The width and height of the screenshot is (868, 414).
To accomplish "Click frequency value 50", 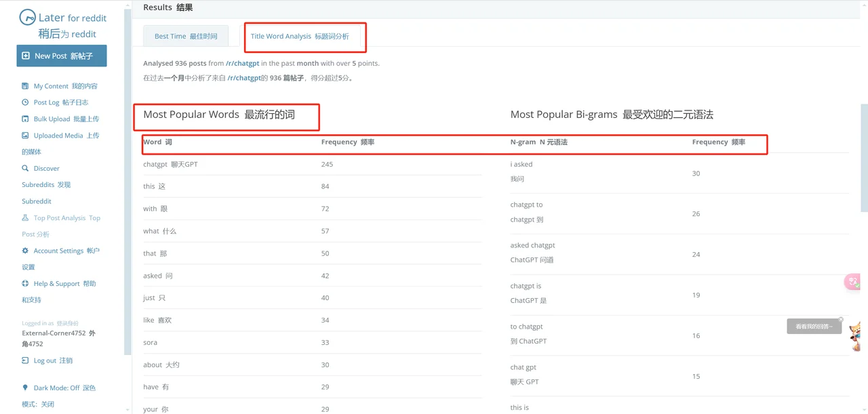I will click(x=325, y=253).
